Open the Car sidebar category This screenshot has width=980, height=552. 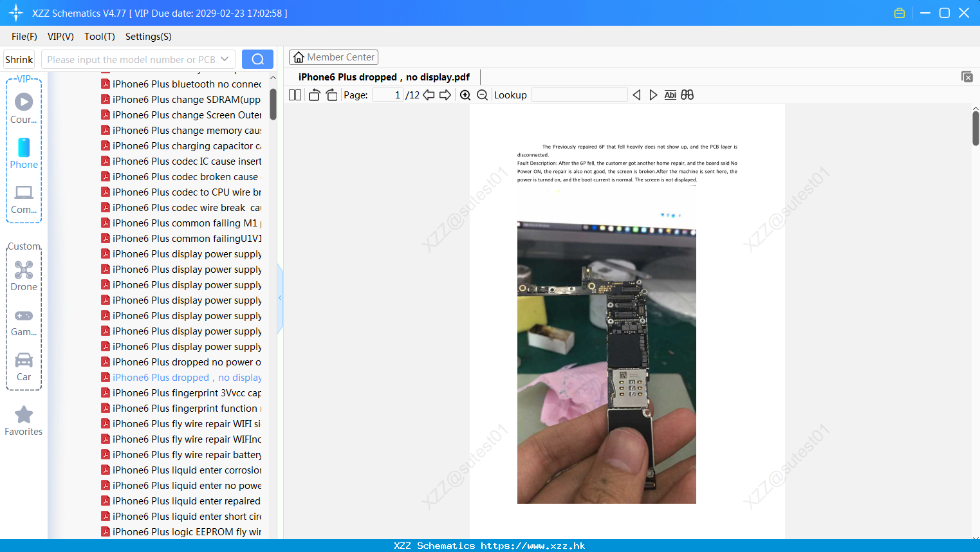(x=24, y=367)
